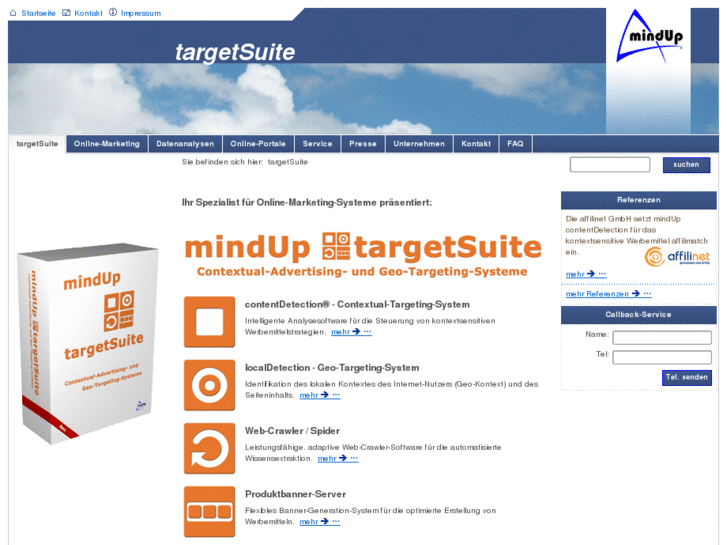Click the Produktbanner-Server three-block icon
The image size is (727, 545).
[210, 512]
